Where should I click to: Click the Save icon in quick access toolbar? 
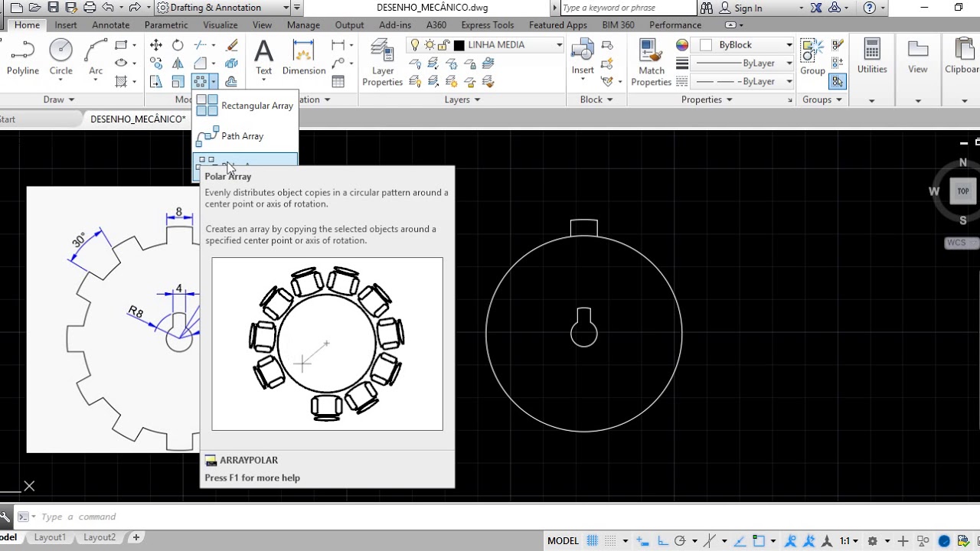[53, 8]
